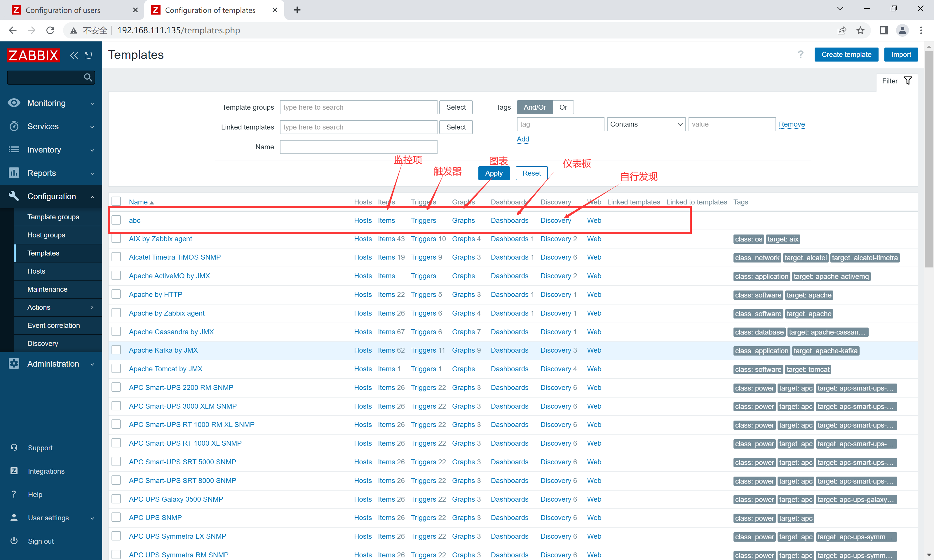Open Maintenance in sidebar
This screenshot has width=934, height=560.
click(x=48, y=289)
